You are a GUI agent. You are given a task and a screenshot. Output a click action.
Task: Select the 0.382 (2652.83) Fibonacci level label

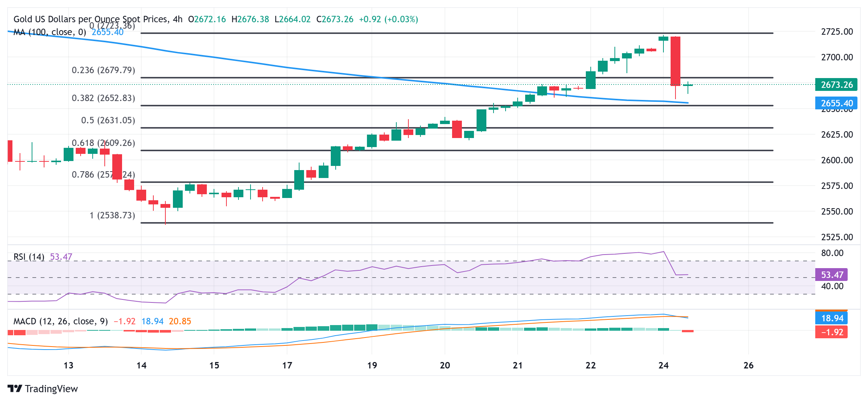103,98
